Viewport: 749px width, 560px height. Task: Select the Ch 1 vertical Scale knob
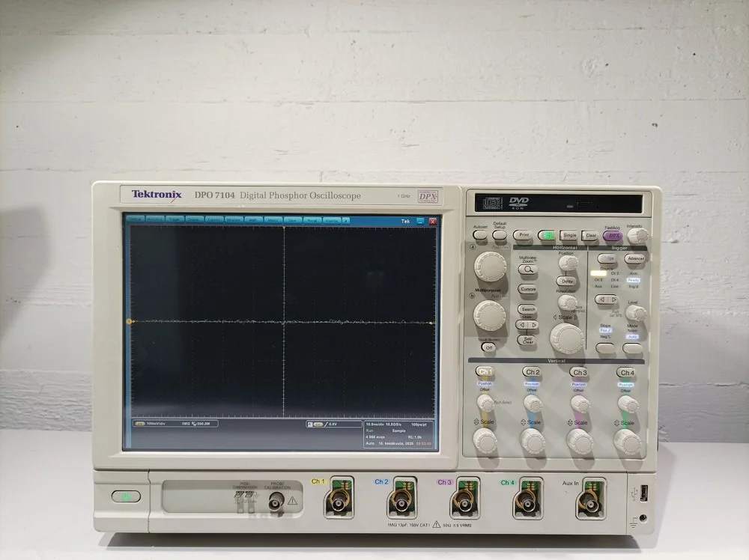[485, 441]
